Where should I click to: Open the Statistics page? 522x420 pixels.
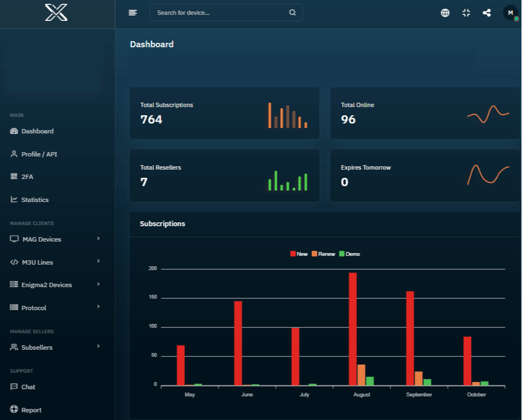[35, 200]
